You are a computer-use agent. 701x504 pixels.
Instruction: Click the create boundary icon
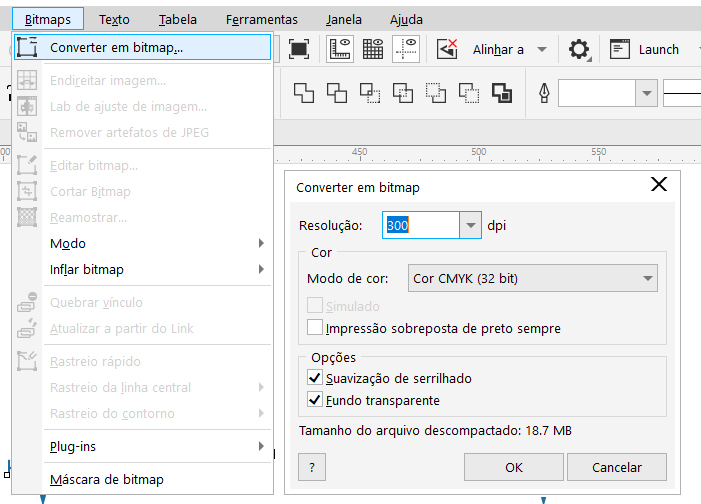point(501,93)
